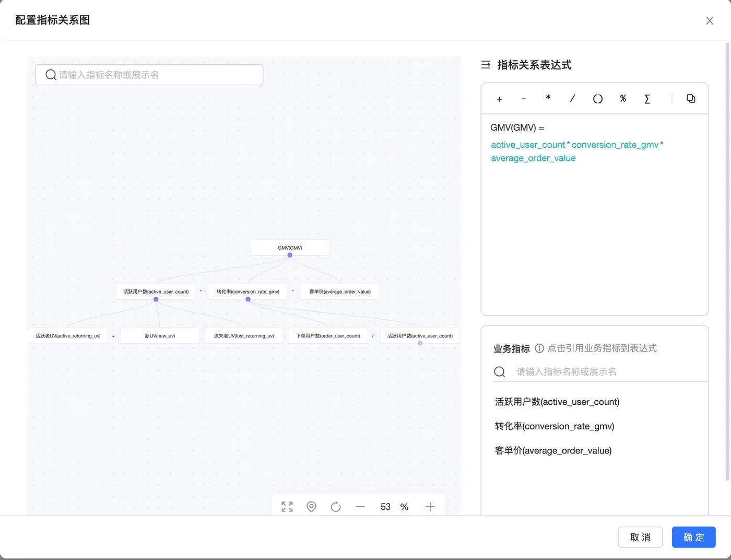Click 取消 to cancel
Screen dimensions: 731x560
coord(640,537)
